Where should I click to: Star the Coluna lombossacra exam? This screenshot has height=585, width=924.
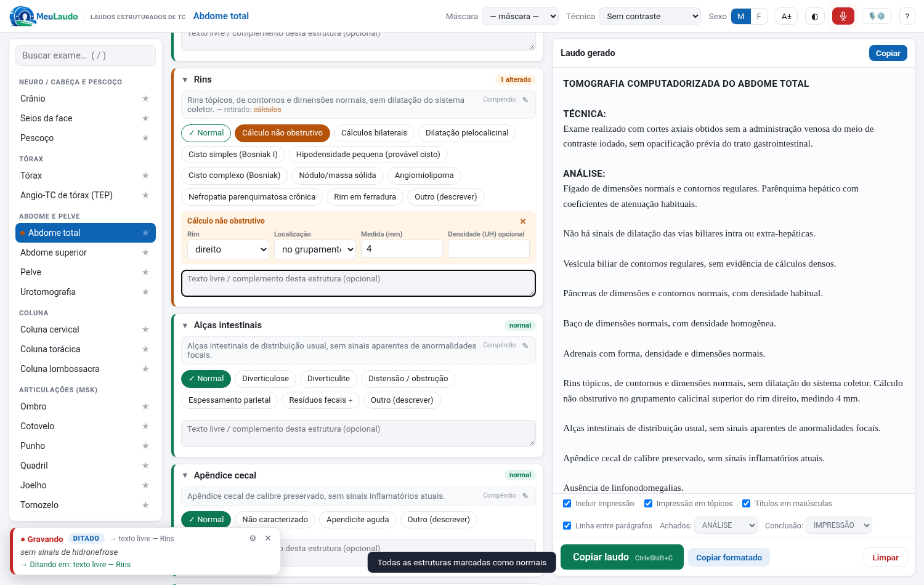tap(145, 369)
